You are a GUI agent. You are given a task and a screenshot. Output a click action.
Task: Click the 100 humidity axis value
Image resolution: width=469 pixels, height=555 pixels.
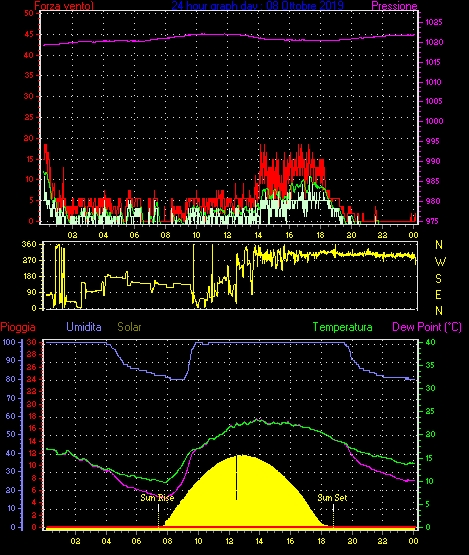click(x=9, y=342)
